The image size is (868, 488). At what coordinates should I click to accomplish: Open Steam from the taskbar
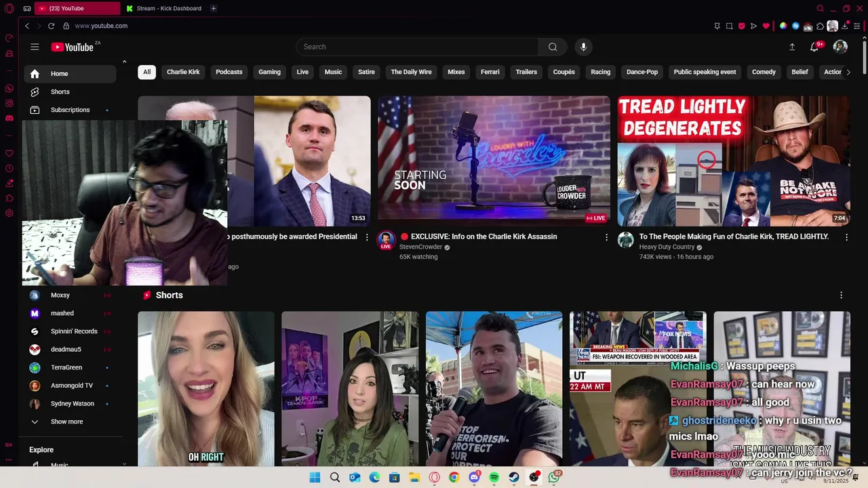pyautogui.click(x=514, y=477)
